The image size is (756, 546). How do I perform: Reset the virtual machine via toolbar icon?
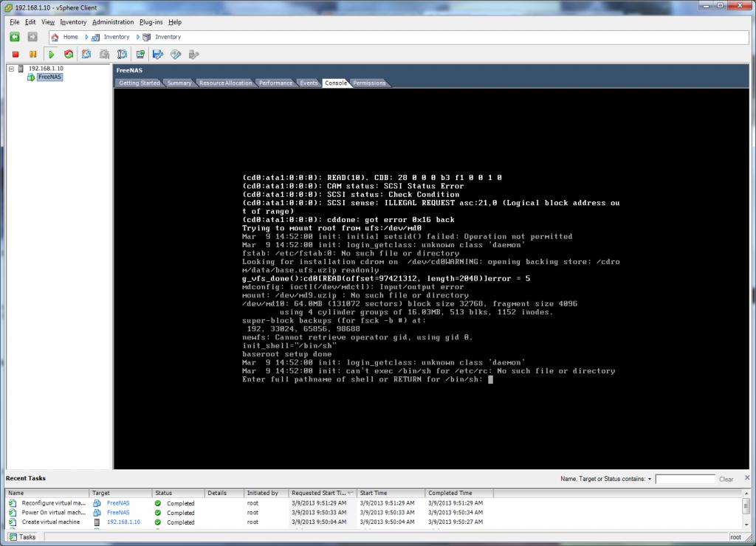69,54
